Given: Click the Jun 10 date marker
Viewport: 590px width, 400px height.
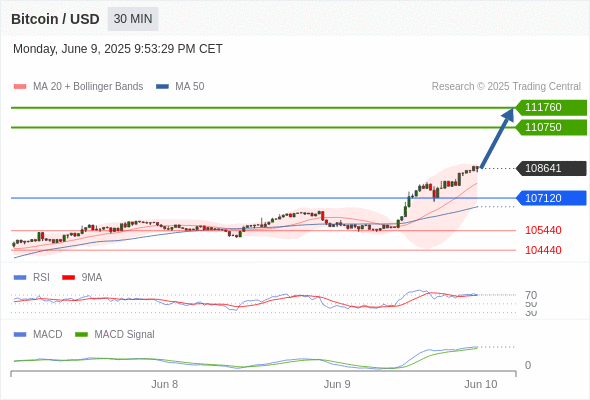Looking at the screenshot, I should click(x=481, y=384).
